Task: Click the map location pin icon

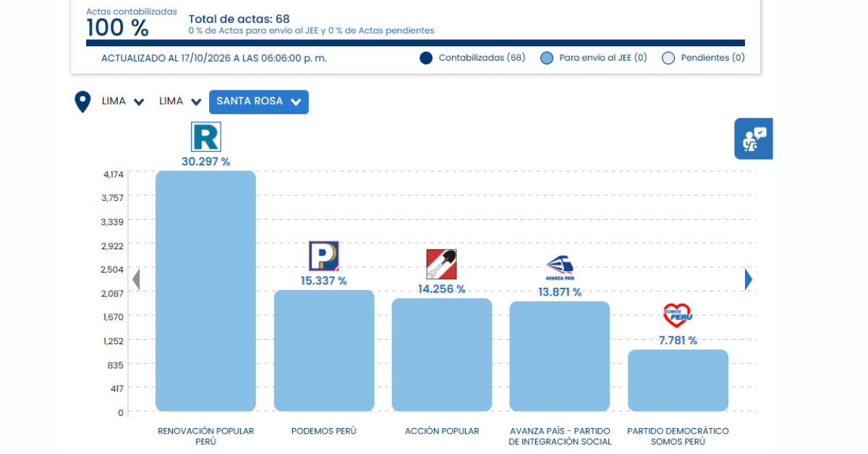Action: click(83, 102)
